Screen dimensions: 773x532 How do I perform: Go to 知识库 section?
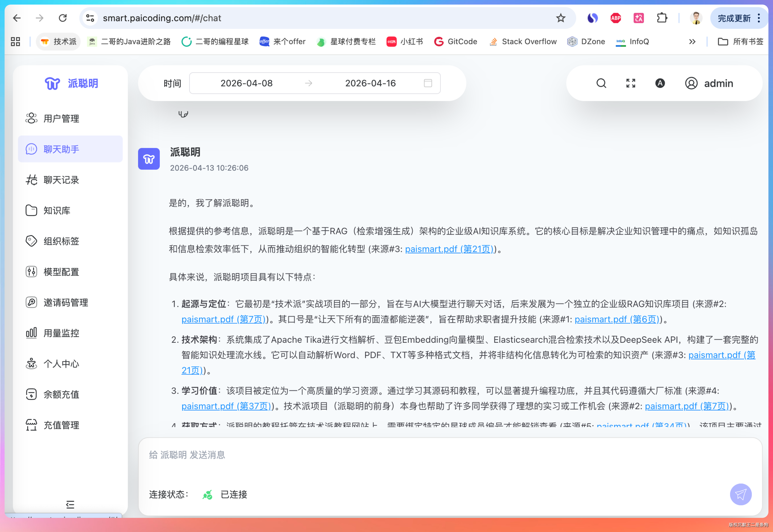coord(57,211)
